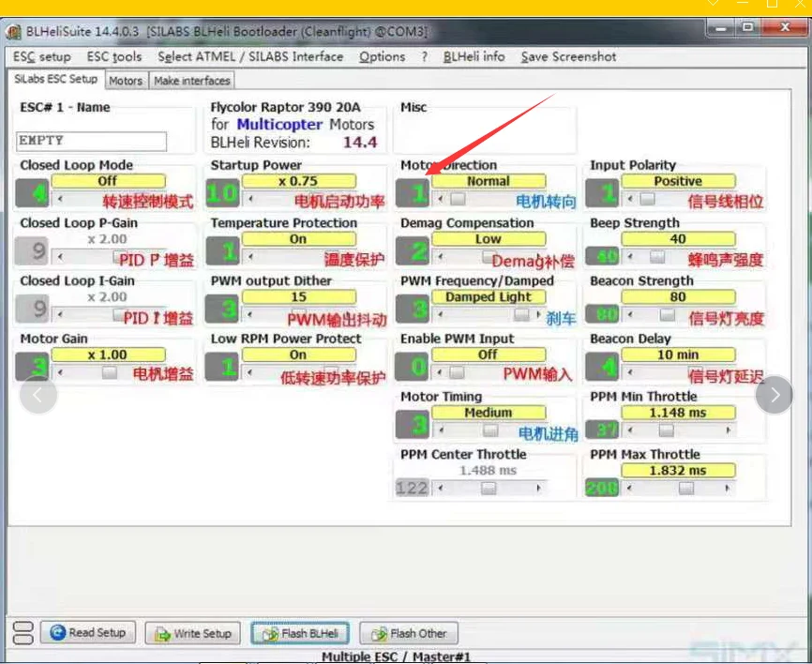Screen dimensions: 812x664
Task: Click left arrow of Beacon Delay slider
Action: coord(630,372)
